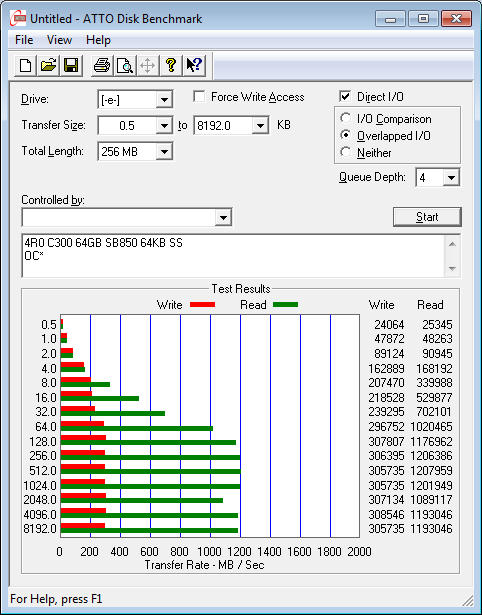The image size is (482, 615).
Task: Select the I/O Comparison radio button
Action: point(346,118)
